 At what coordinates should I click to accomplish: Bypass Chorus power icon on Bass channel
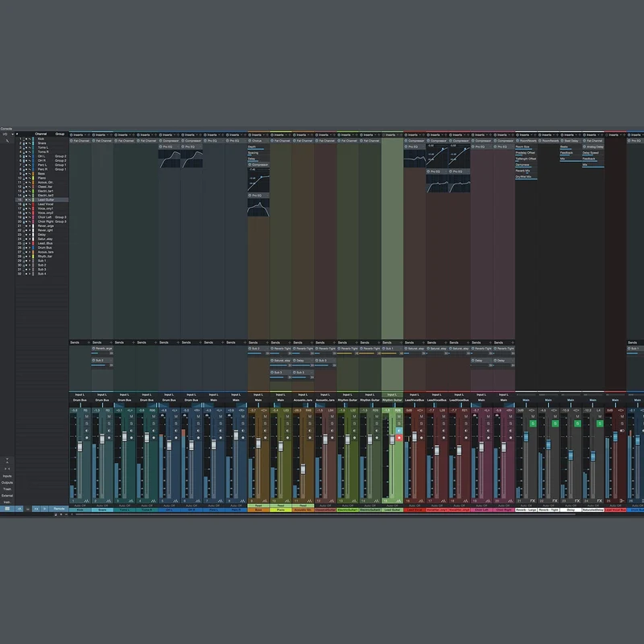pyautogui.click(x=250, y=141)
